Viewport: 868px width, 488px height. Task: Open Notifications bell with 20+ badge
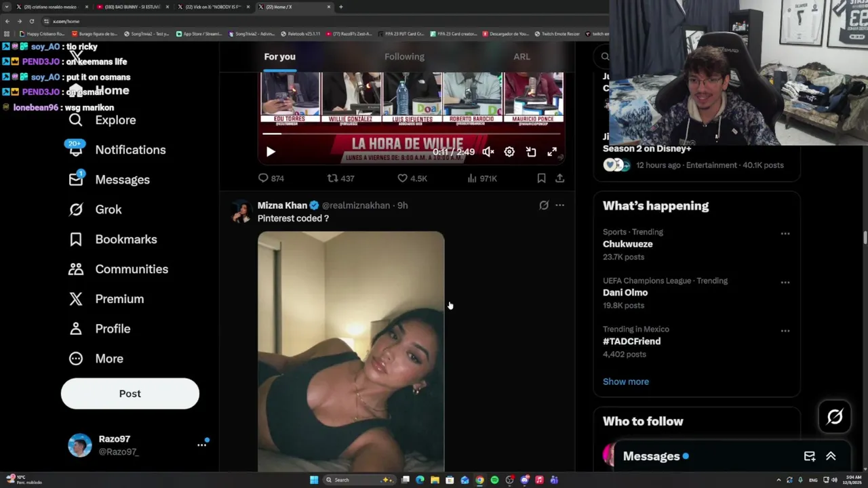point(75,148)
